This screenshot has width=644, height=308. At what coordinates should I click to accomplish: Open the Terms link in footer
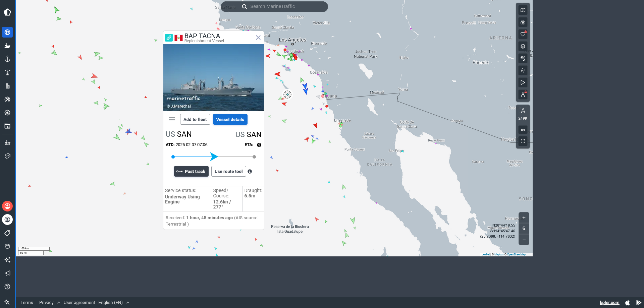click(x=27, y=302)
